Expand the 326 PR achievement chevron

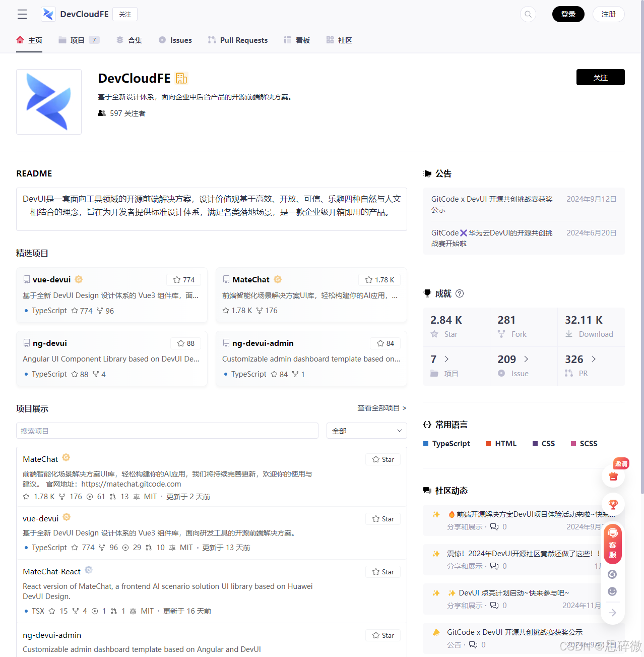[x=594, y=359]
